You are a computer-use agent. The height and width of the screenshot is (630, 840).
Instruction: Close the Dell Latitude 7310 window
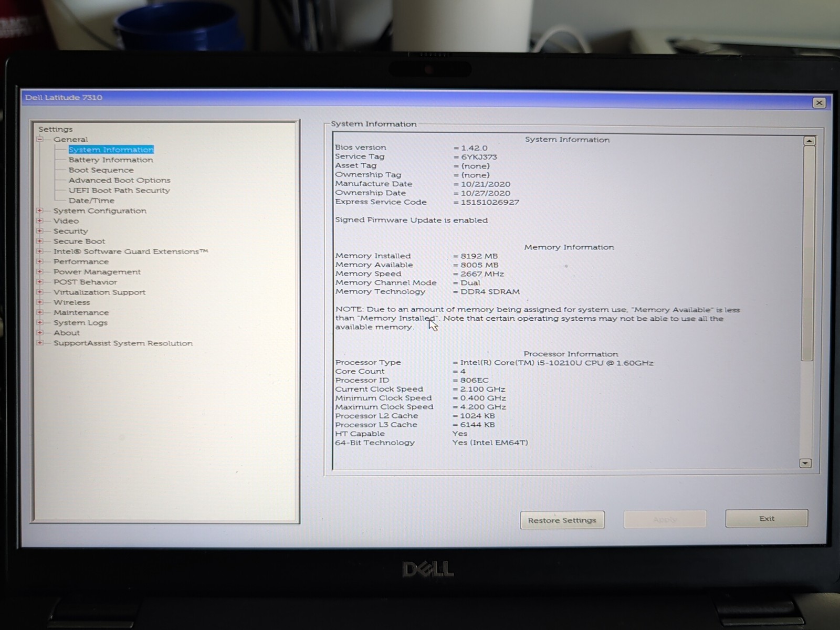(x=819, y=103)
